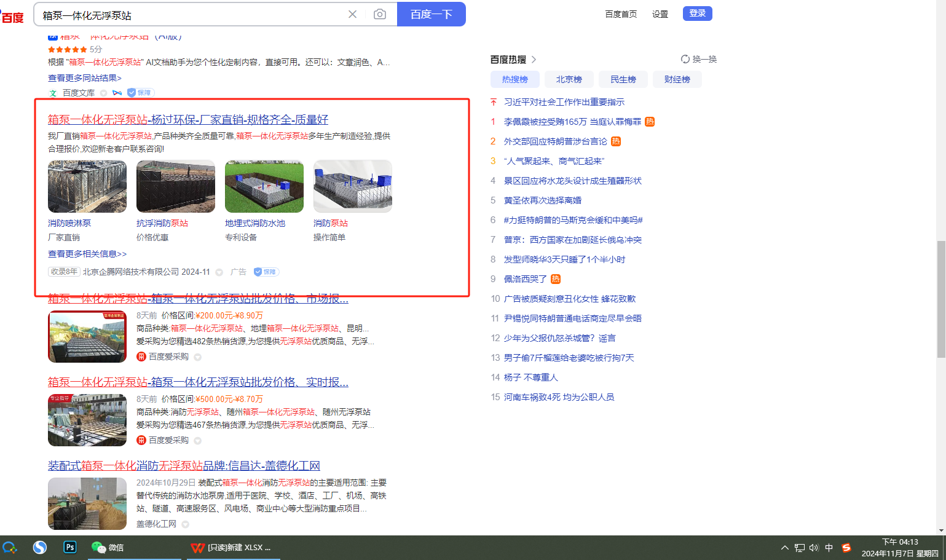
Task: Click the 保障 badge in the 百度文库 row
Action: (140, 93)
